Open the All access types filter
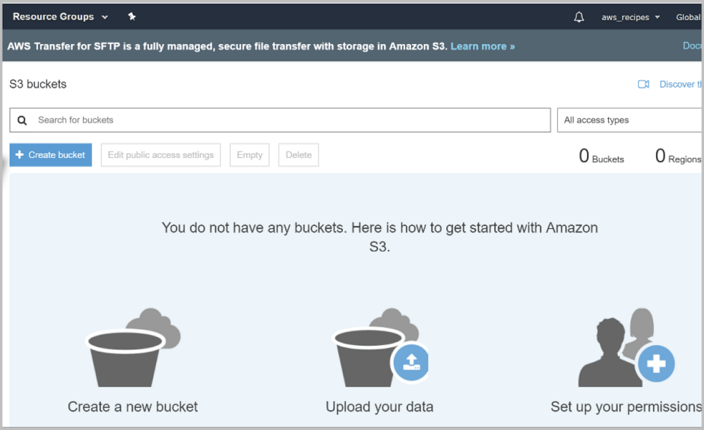 [630, 120]
